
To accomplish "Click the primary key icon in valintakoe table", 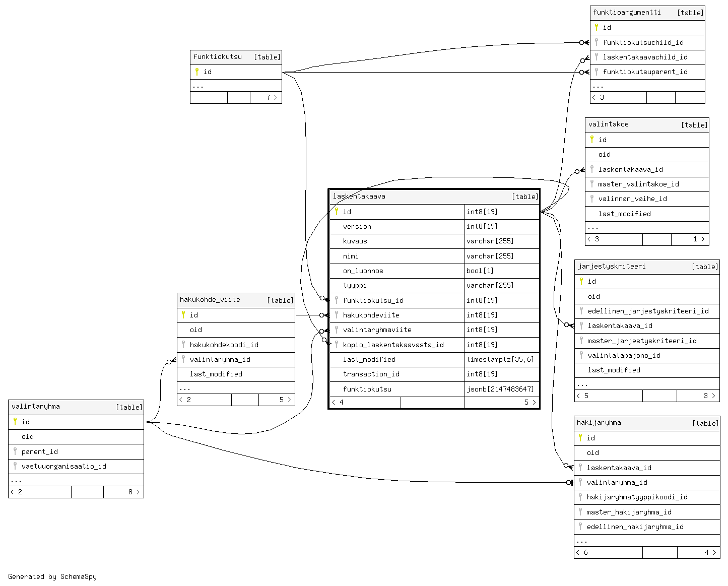I will (592, 140).
